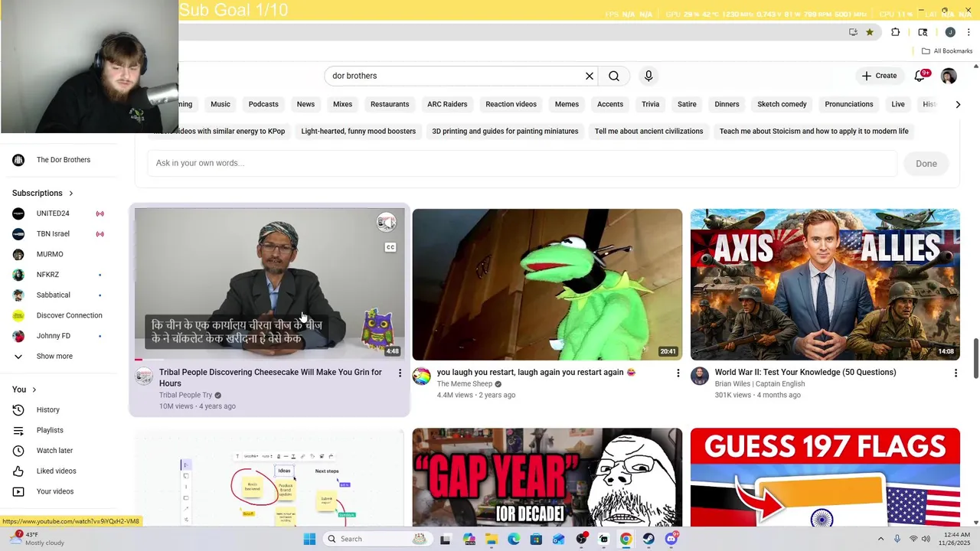Open the YouTube account avatar menu

[949, 76]
